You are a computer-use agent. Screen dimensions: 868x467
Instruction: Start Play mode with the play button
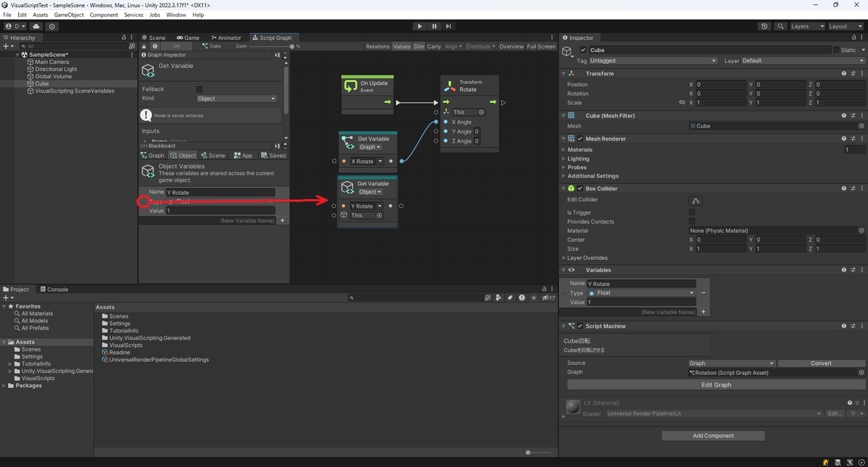tap(420, 26)
